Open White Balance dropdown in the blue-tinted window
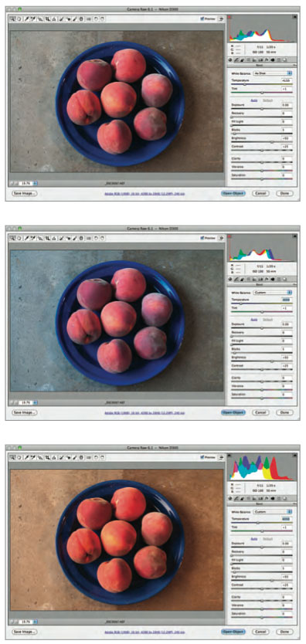The height and width of the screenshot is (644, 306). pos(273,292)
